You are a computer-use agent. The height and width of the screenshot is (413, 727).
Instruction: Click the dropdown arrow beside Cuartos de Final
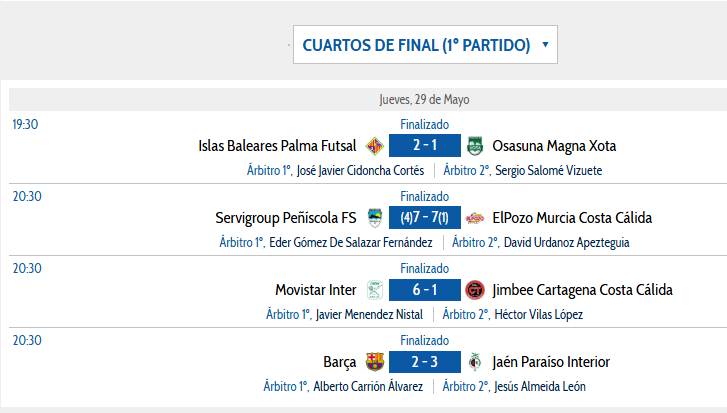tap(545, 45)
